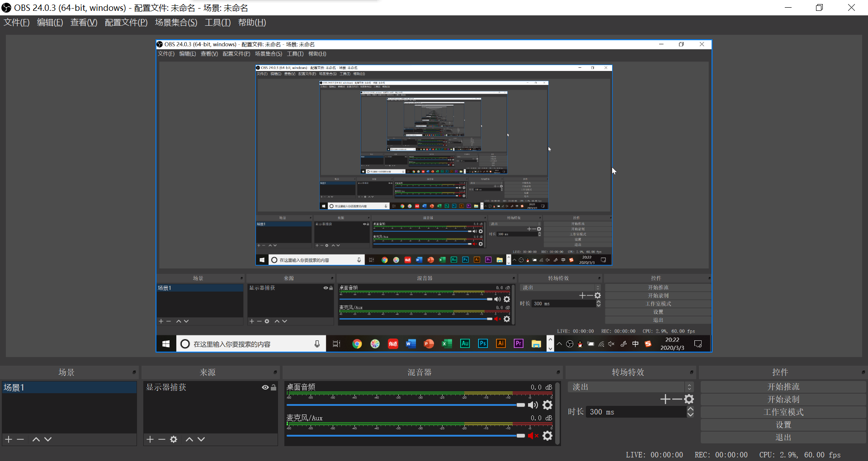Screen dimensions: 868x461
Task: Click Excel icon in outermost preview taskbar
Action: (447, 344)
